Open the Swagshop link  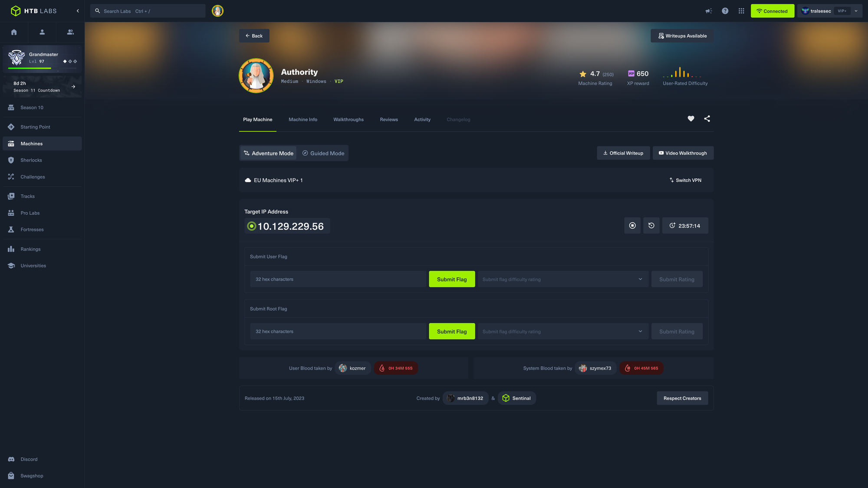pos(42,476)
